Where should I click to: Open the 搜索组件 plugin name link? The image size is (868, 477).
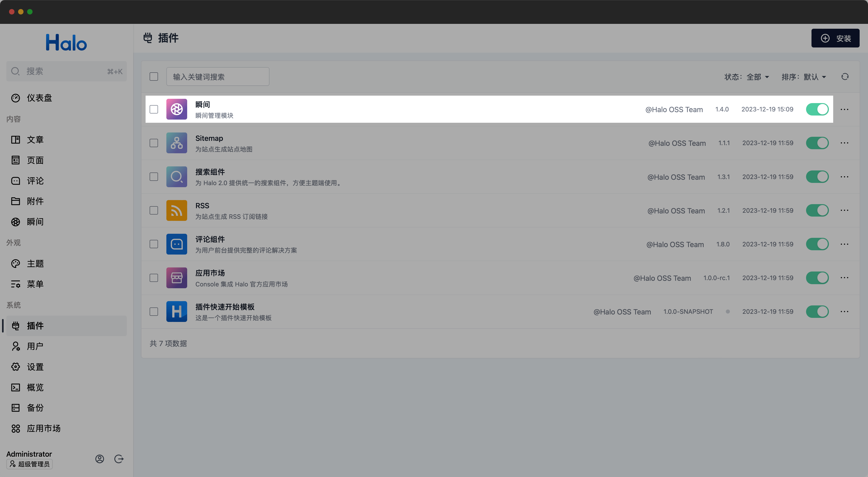(x=210, y=172)
